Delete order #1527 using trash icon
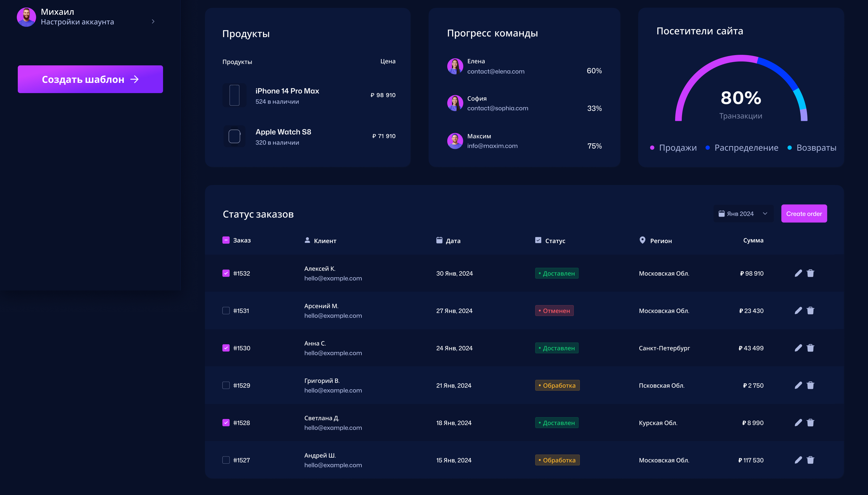The image size is (868, 495). click(x=810, y=460)
